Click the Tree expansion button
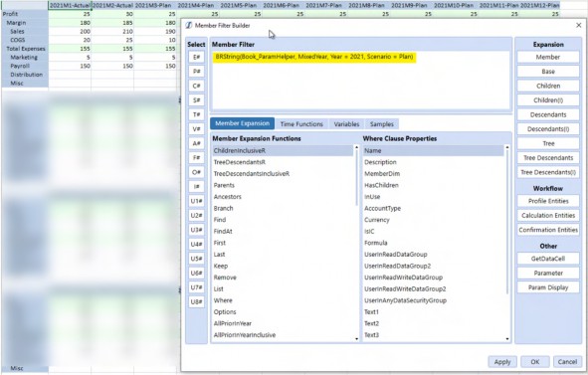The height and width of the screenshot is (375, 588). pyautogui.click(x=548, y=143)
